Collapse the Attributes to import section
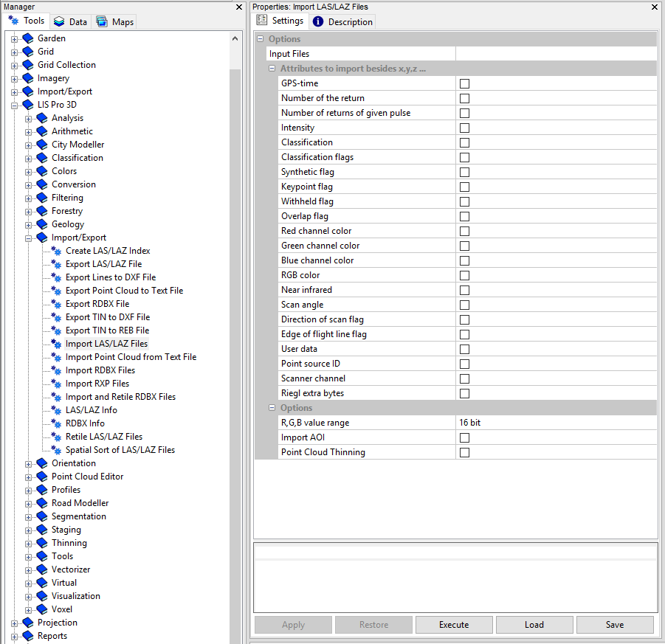This screenshot has width=665, height=644. pos(272,69)
